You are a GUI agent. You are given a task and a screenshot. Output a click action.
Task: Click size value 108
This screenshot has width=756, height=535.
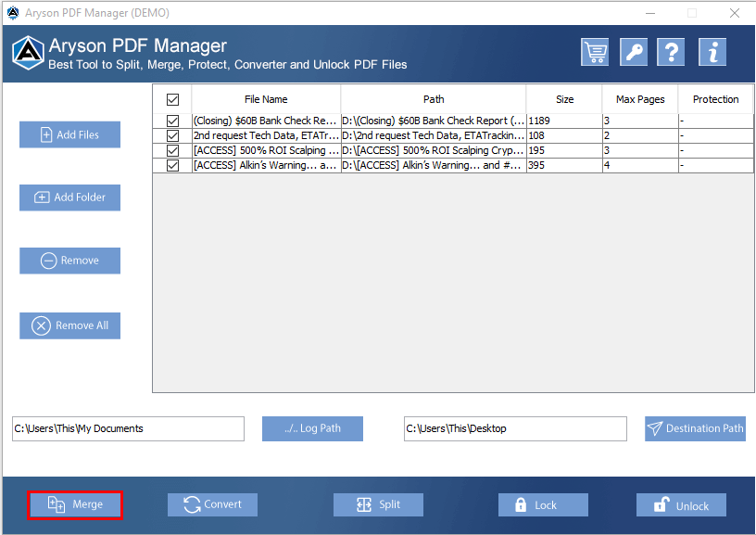[536, 135]
